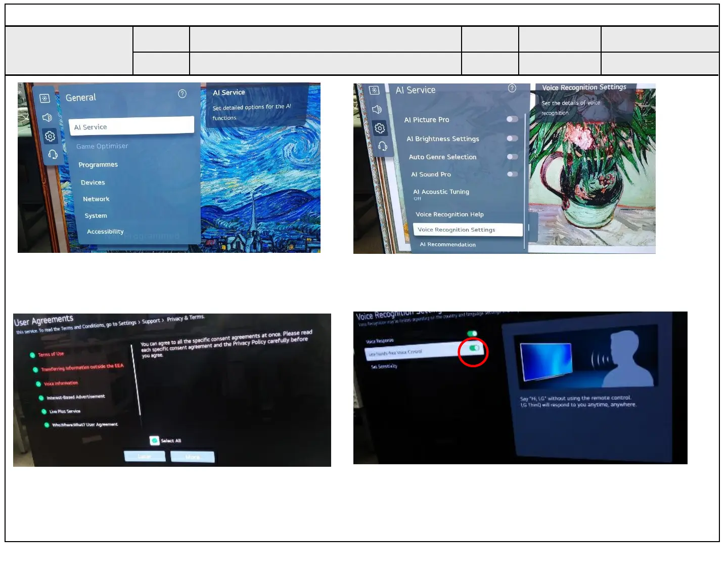
Task: Click help question mark beside General title
Action: 183,94
